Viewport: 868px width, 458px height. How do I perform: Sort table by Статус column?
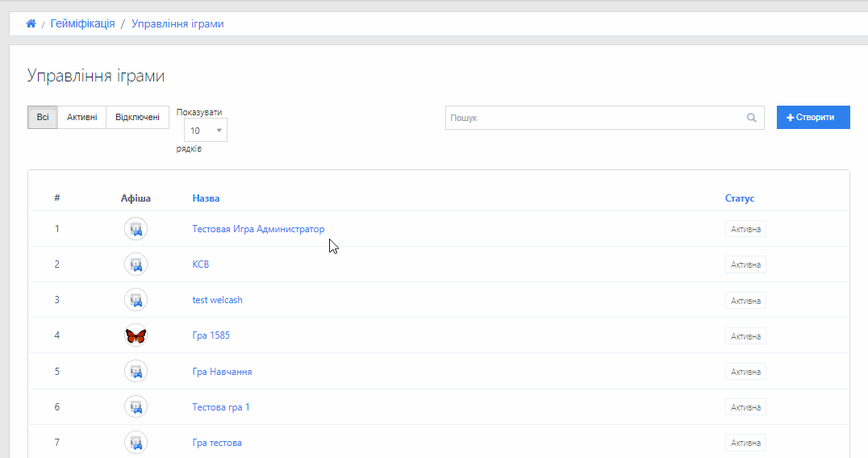pyautogui.click(x=739, y=198)
